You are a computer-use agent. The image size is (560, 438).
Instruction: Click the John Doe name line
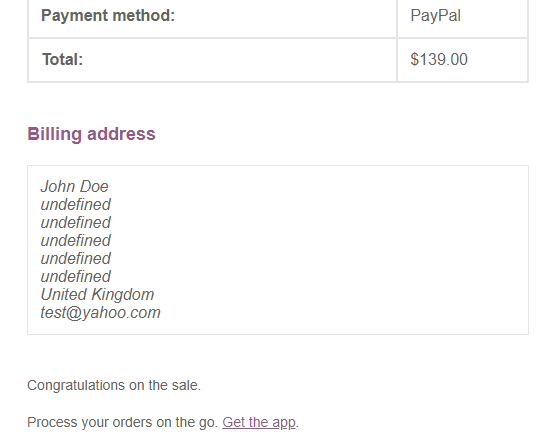(74, 186)
